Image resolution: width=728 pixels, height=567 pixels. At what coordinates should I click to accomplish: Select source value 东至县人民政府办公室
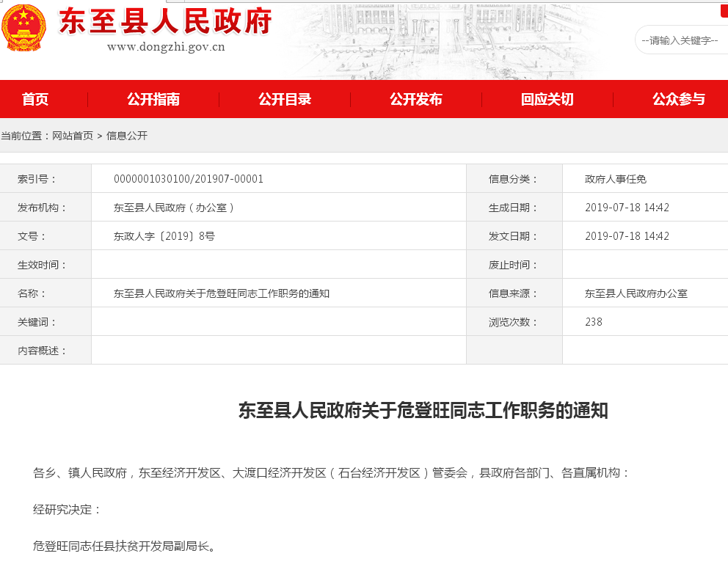[636, 293]
